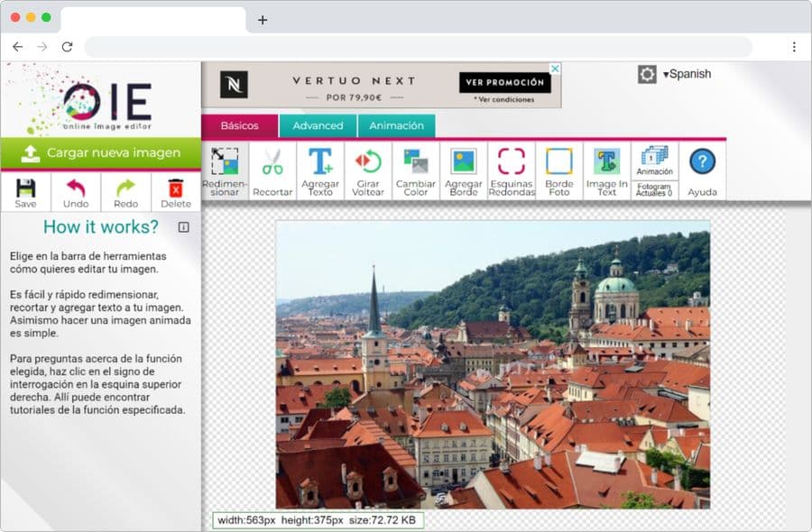Click the Cargar nueva imagen button
This screenshot has height=532, width=812.
tap(100, 152)
